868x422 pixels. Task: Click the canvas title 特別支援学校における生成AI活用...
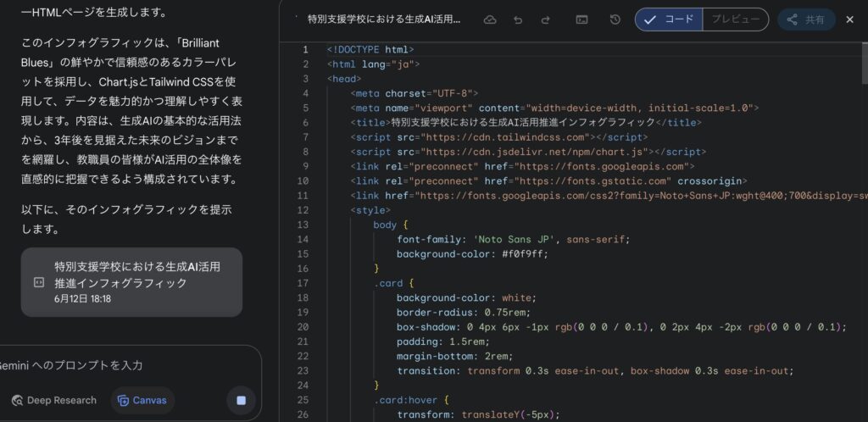click(x=384, y=19)
